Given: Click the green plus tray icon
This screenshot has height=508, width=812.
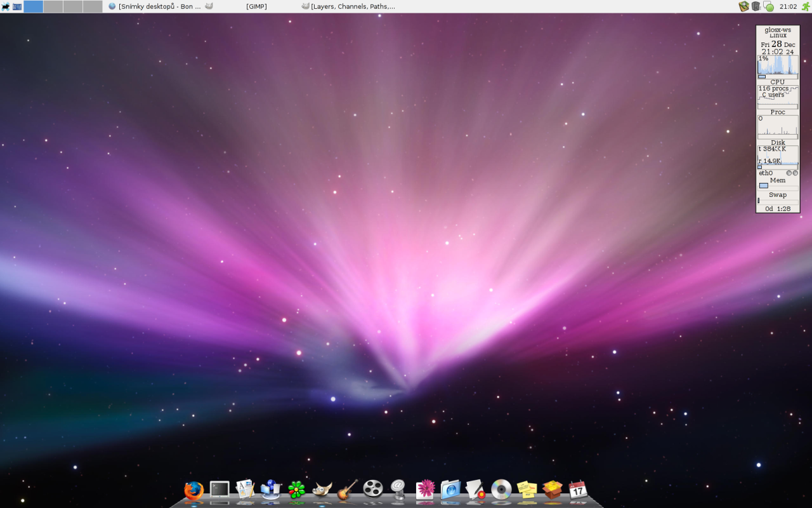Looking at the screenshot, I should (x=744, y=6).
